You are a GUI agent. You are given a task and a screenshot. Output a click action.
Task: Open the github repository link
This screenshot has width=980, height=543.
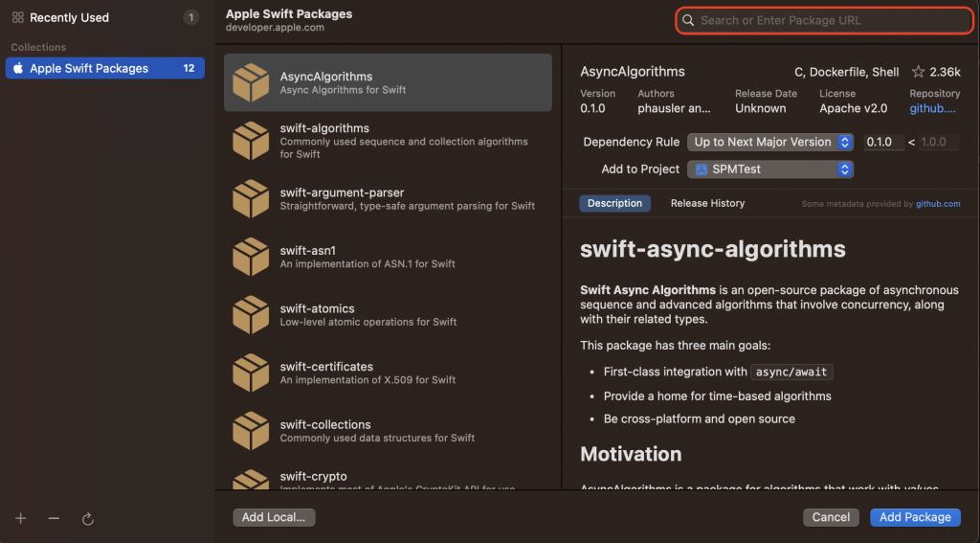932,108
